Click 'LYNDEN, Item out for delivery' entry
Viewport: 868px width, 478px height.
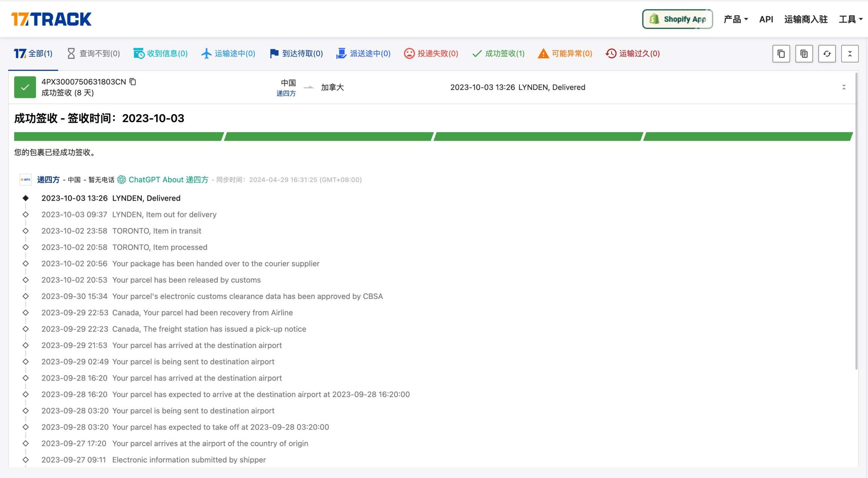164,215
